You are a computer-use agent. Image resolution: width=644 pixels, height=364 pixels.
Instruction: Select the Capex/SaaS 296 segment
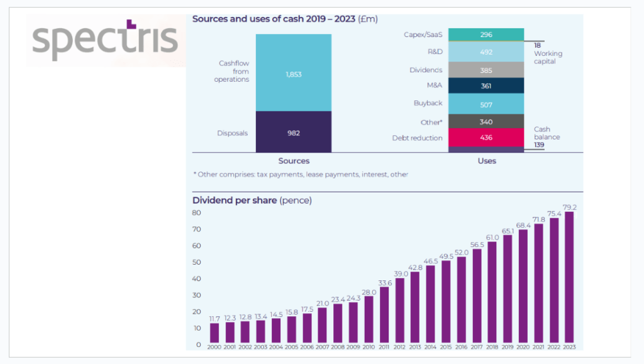[x=486, y=35]
